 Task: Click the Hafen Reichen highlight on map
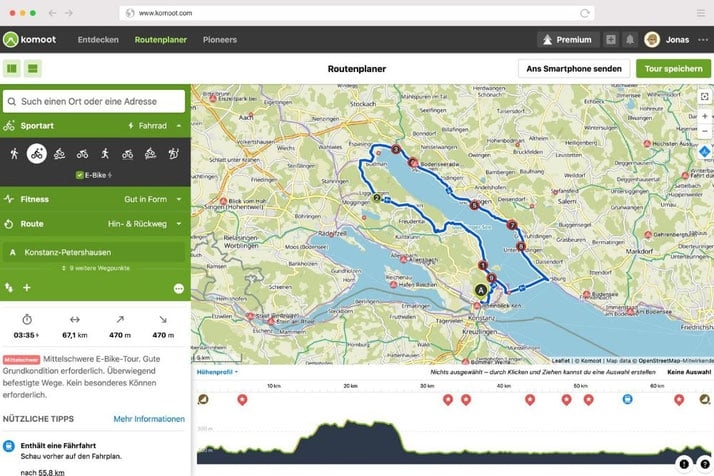point(393,284)
